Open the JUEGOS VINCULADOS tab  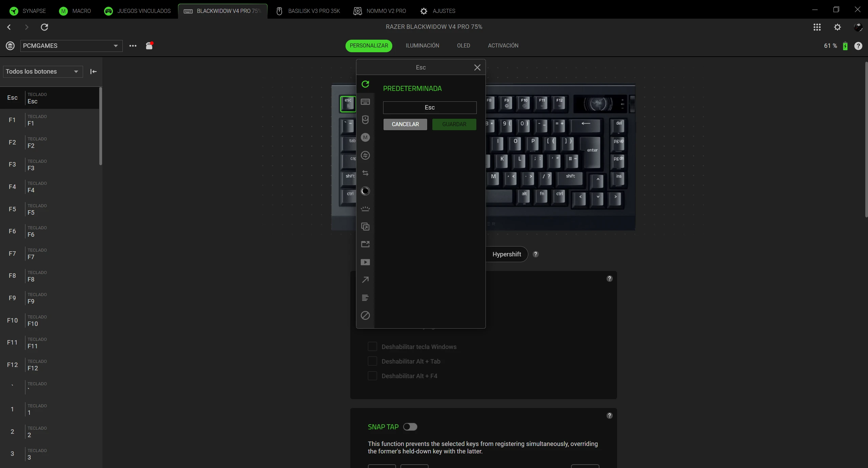coord(137,11)
